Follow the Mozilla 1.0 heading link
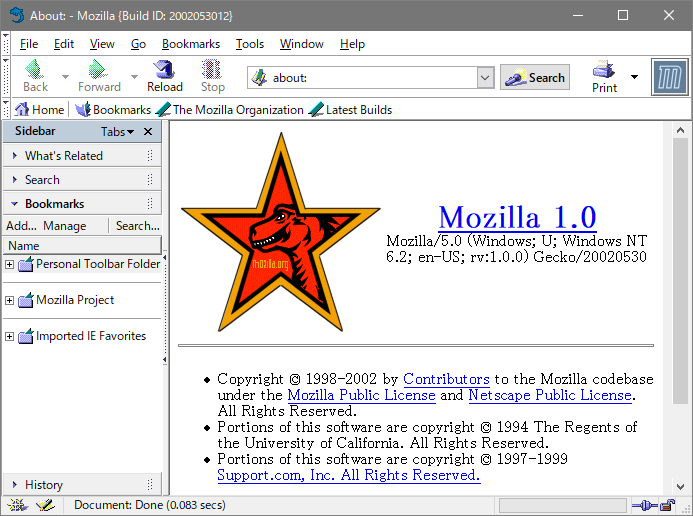The width and height of the screenshot is (693, 516). [517, 217]
